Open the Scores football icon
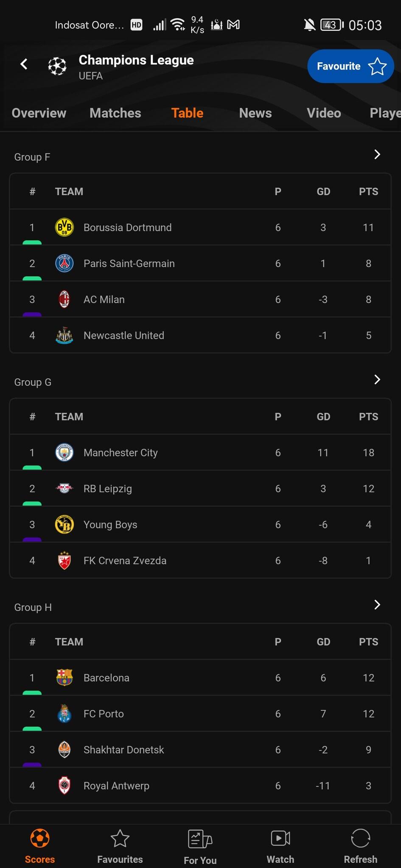Image resolution: width=401 pixels, height=868 pixels. tap(40, 838)
